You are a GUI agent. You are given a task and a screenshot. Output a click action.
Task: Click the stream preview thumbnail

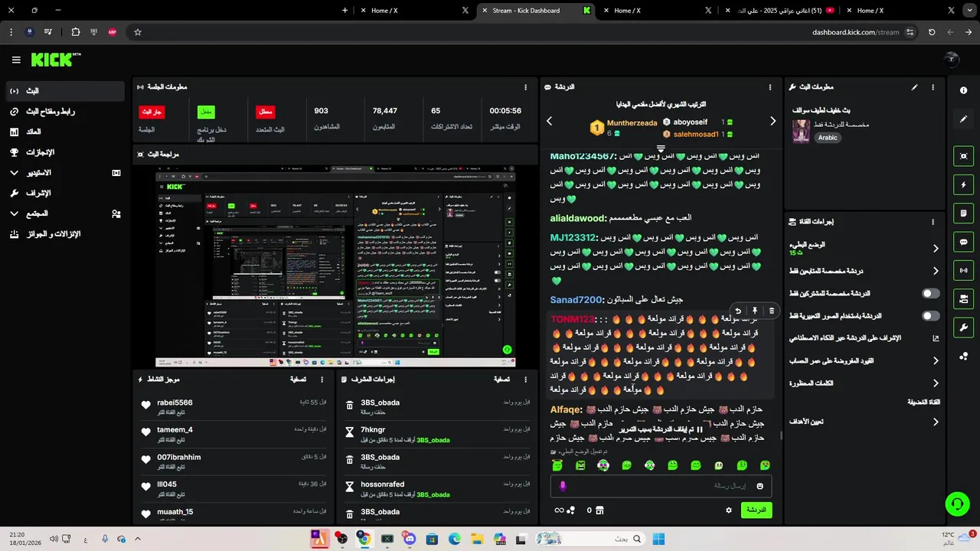[335, 266]
